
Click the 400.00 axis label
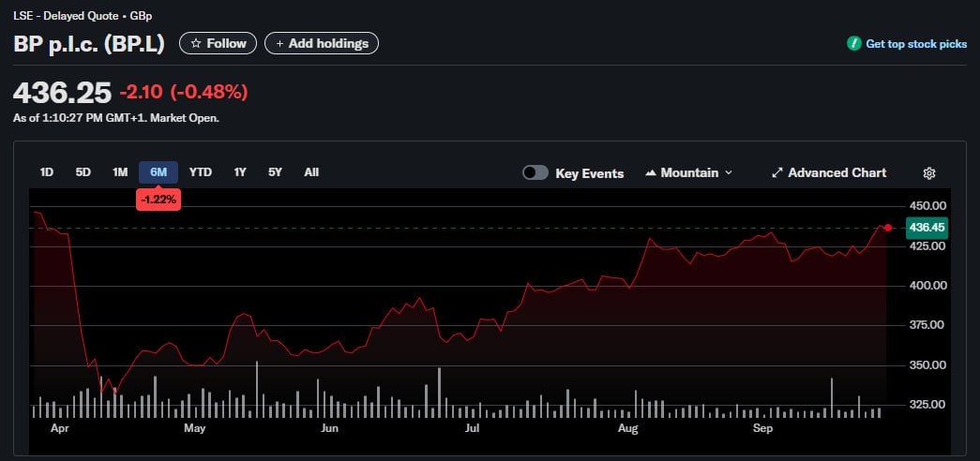[x=927, y=286]
